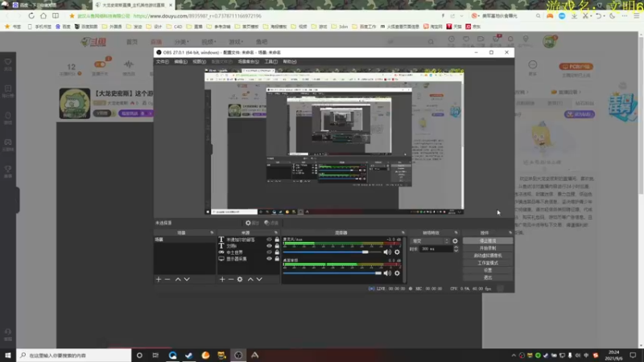Remove selected scene with minus icon in Scenes panel
644x362 pixels.
[x=167, y=279]
